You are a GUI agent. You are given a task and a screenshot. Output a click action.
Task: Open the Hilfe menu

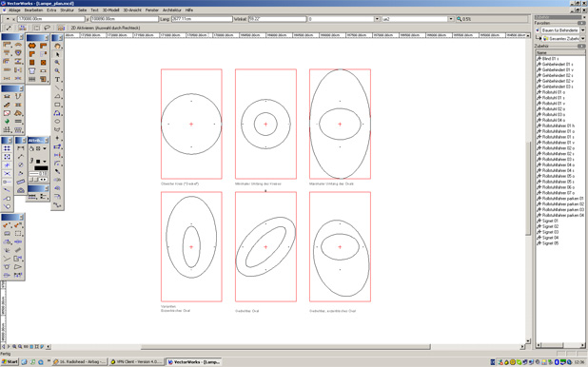click(x=189, y=10)
